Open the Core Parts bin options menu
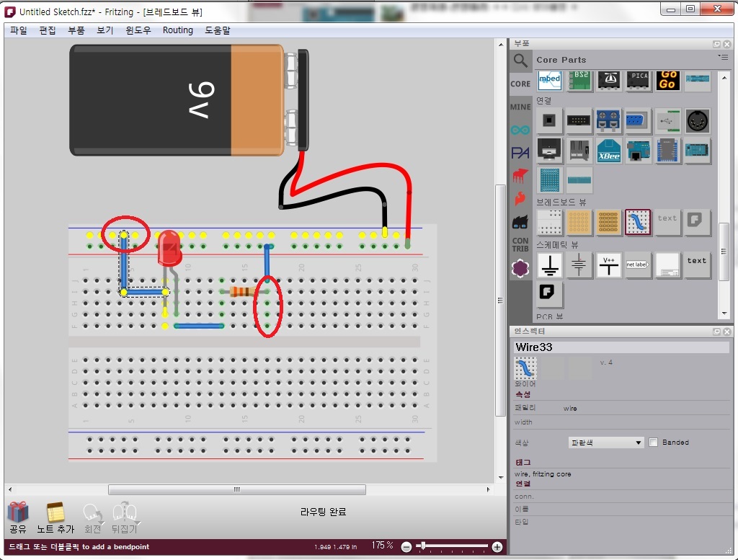 pyautogui.click(x=723, y=57)
